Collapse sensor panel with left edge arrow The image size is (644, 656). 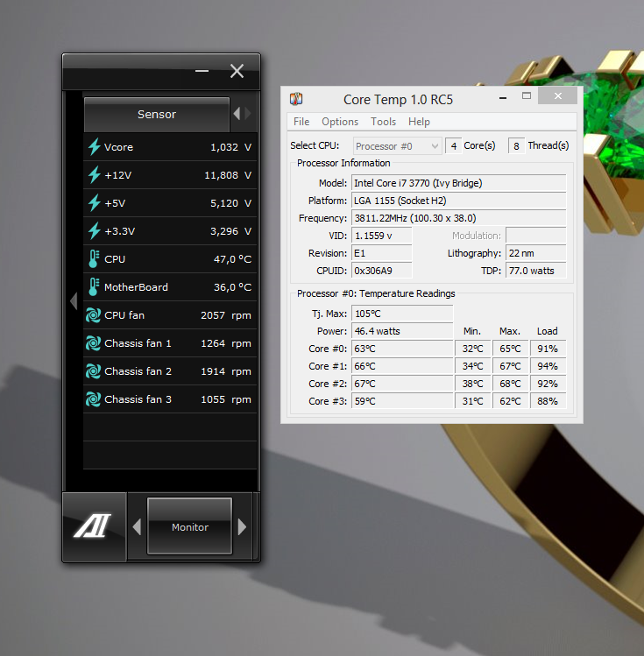(x=74, y=300)
